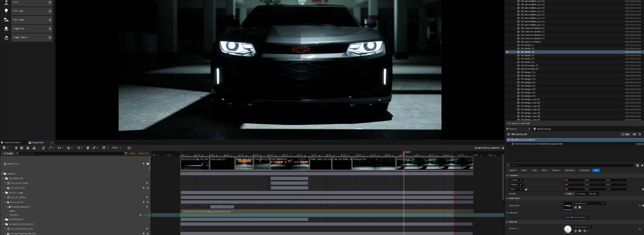The width and height of the screenshot is (644, 235).
Task: Expand the Cam_50mm_Follow track
Action: [5, 183]
